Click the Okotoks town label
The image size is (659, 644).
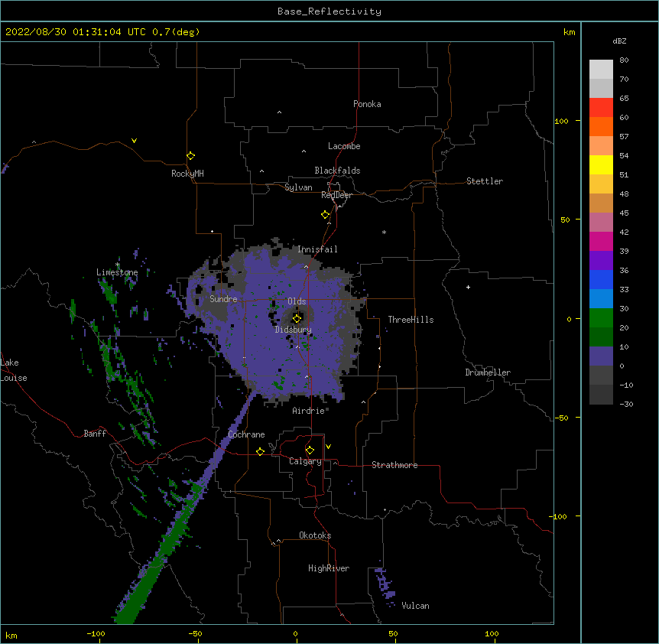click(315, 535)
